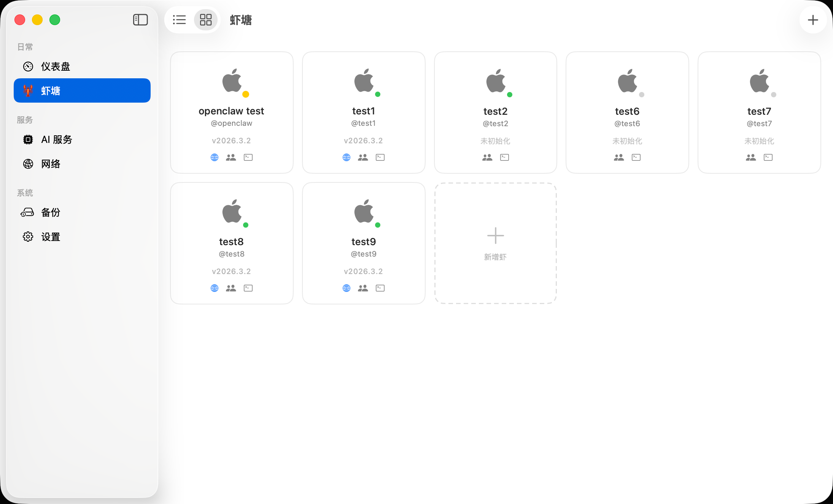833x504 pixels.
Task: Open the 备份 backup page
Action: pos(82,212)
